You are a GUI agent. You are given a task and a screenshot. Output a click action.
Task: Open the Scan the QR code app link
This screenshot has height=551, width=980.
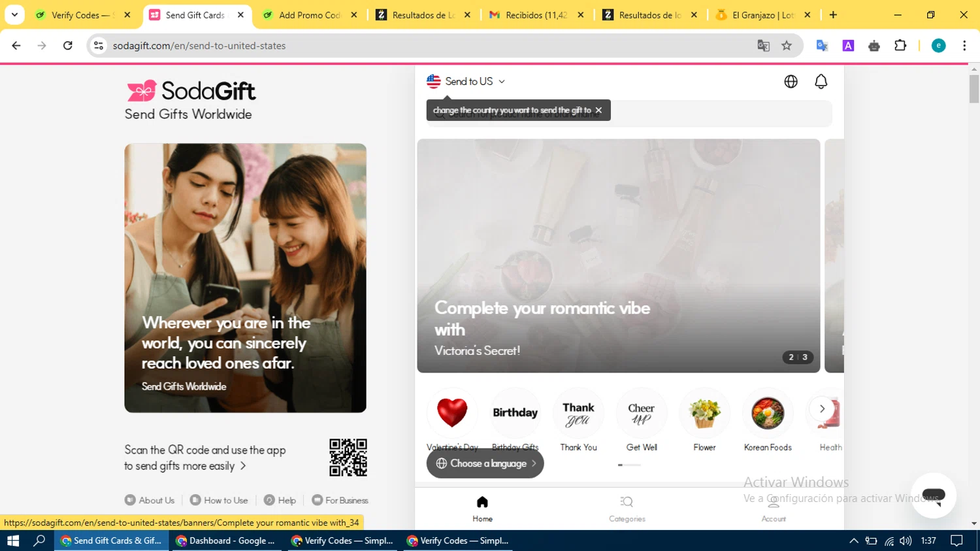[x=205, y=458]
